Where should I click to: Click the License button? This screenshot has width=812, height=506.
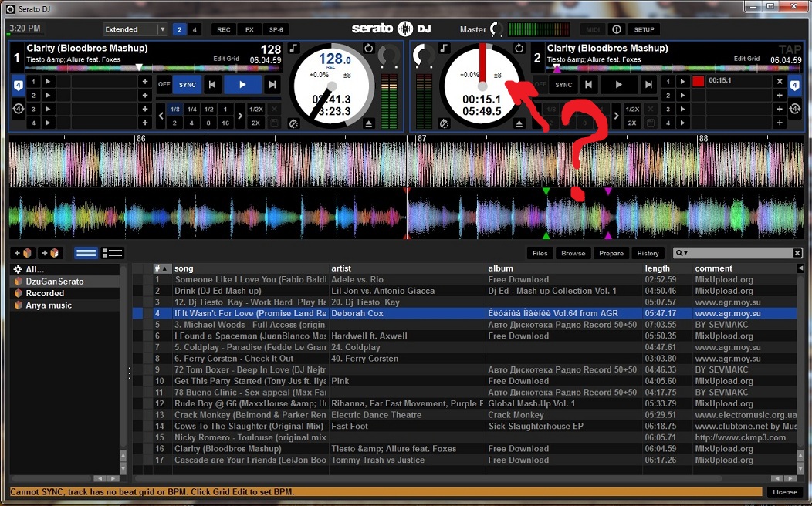(785, 492)
